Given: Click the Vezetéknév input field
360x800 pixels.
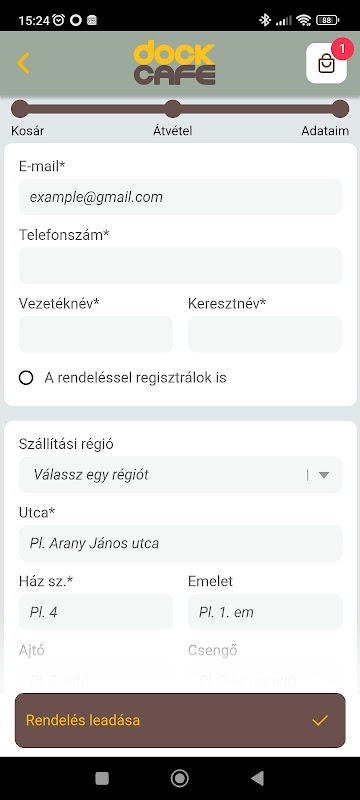Looking at the screenshot, I should click(x=96, y=334).
